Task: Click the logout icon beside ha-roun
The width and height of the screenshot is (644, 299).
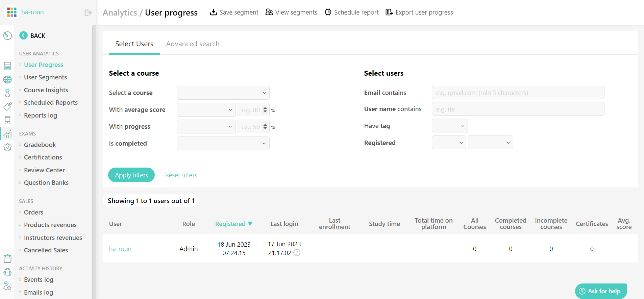Action: point(88,13)
